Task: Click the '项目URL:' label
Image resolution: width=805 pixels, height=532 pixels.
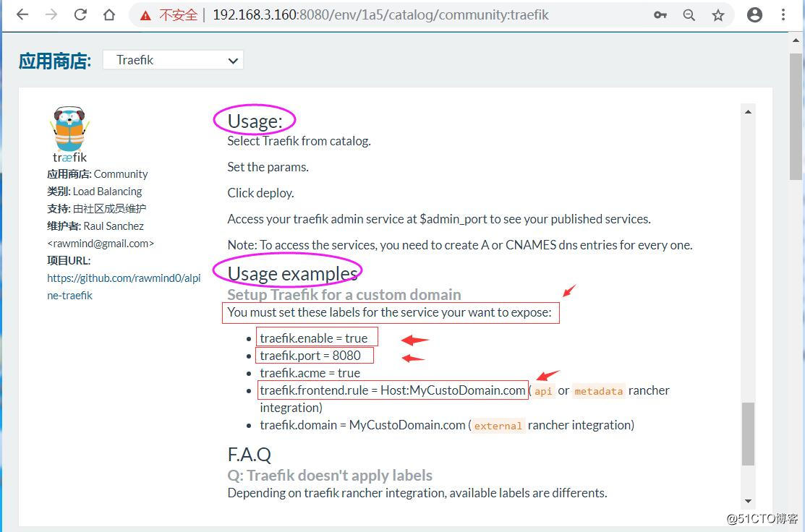Action: [68, 261]
